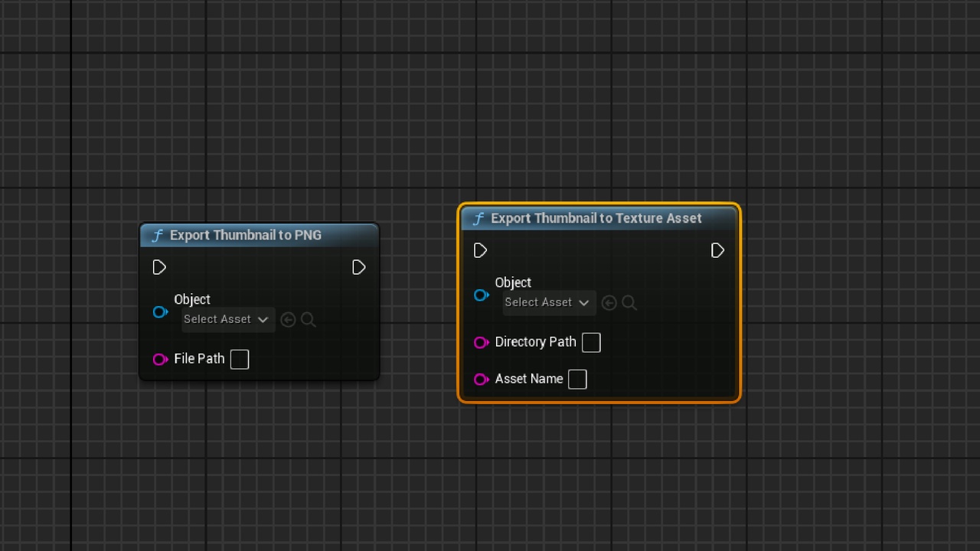Image resolution: width=980 pixels, height=551 pixels.
Task: Click output execution pin on Texture Asset node
Action: coord(717,250)
